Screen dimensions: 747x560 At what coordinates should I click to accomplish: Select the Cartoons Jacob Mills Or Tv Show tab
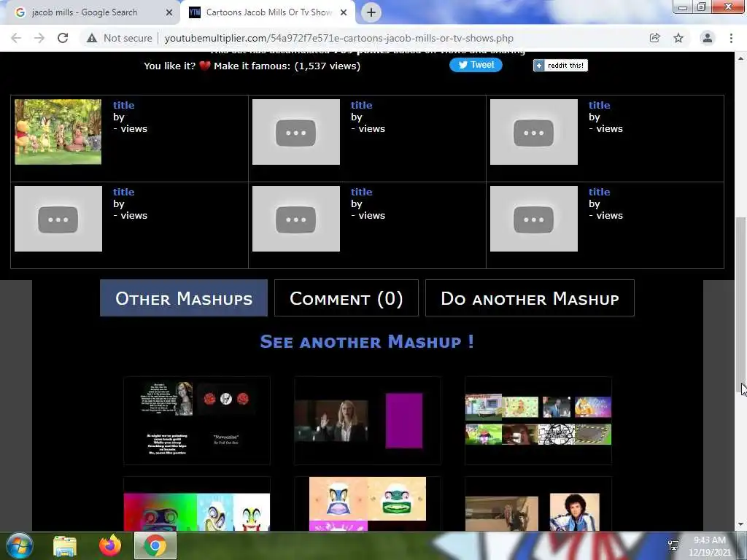tap(268, 12)
